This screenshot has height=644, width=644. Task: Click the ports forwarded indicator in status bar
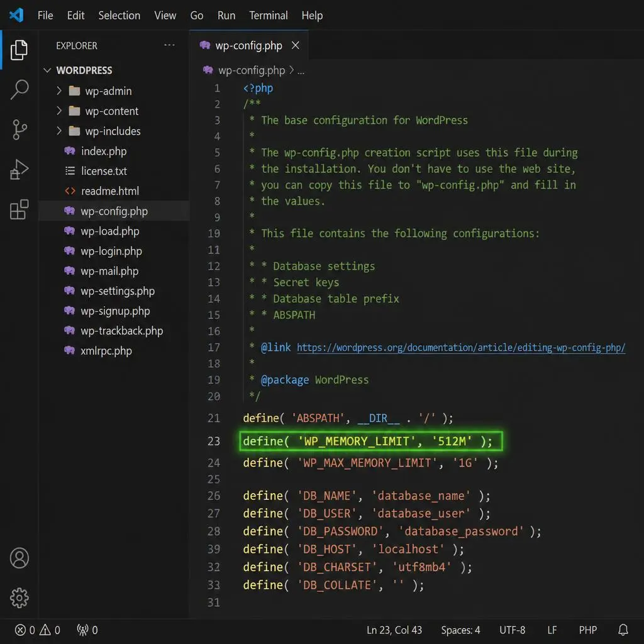click(x=87, y=630)
